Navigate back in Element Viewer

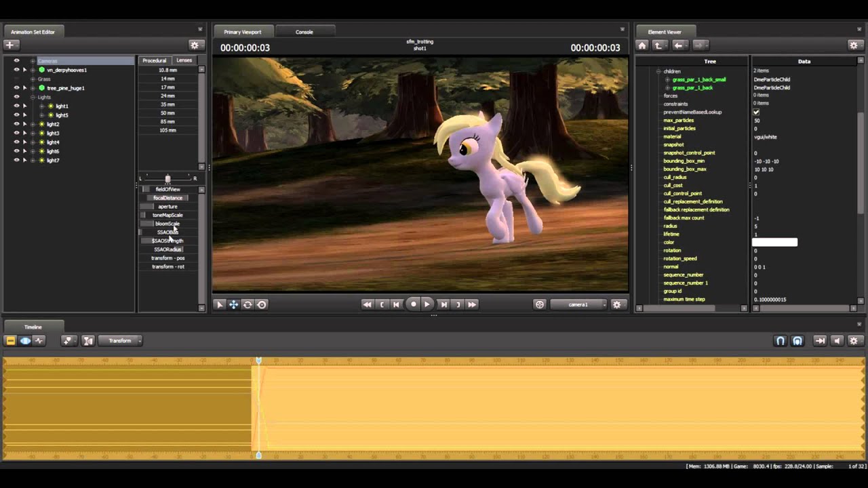point(679,45)
